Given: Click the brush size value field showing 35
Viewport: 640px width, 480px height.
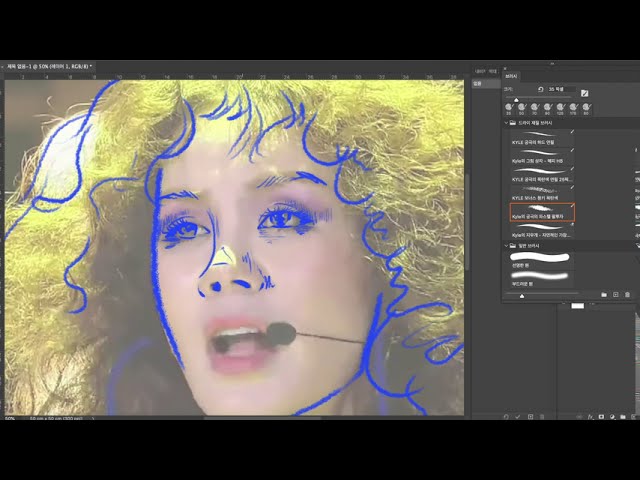Looking at the screenshot, I should click(x=561, y=89).
